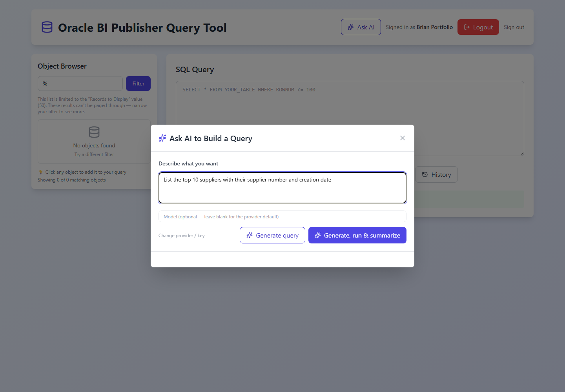Click the 'Brian Portfolio' signed-in name
The image size is (565, 392).
click(x=435, y=27)
